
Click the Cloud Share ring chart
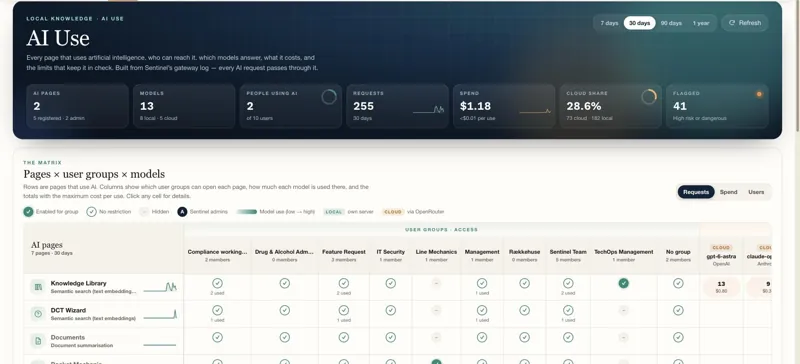pyautogui.click(x=649, y=97)
